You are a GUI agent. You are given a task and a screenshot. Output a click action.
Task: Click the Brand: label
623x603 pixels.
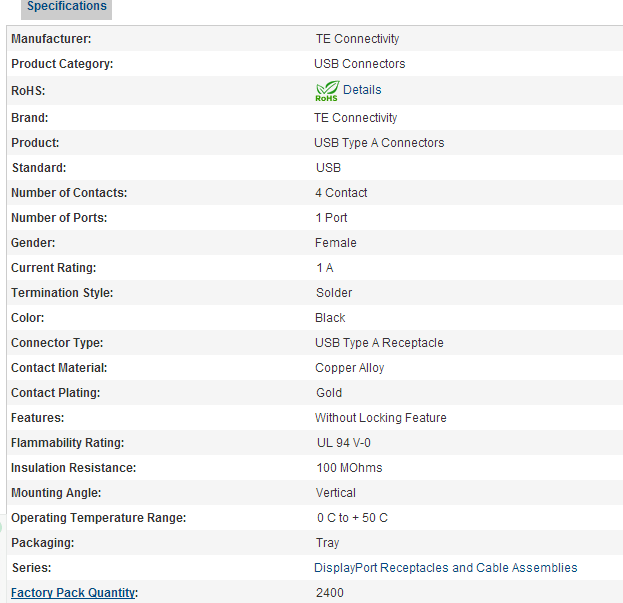pyautogui.click(x=29, y=118)
